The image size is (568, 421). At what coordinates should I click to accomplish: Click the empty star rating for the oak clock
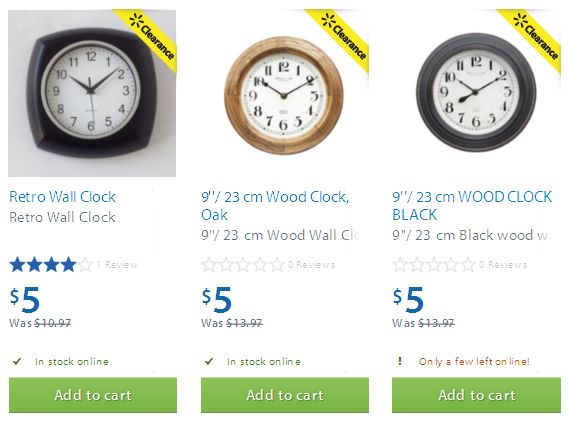243,265
